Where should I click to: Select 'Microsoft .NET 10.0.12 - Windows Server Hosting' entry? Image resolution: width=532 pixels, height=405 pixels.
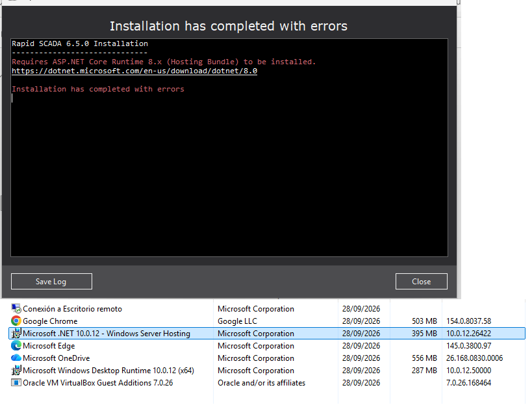tap(107, 334)
